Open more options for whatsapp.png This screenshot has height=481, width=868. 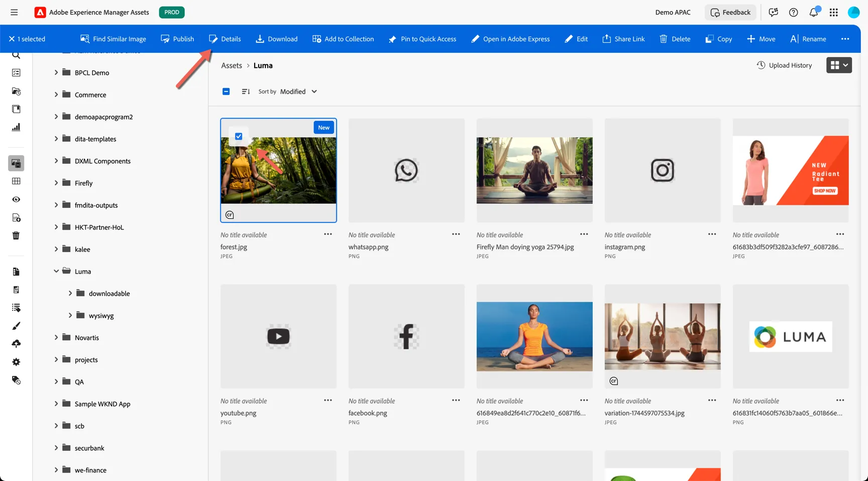(x=456, y=234)
